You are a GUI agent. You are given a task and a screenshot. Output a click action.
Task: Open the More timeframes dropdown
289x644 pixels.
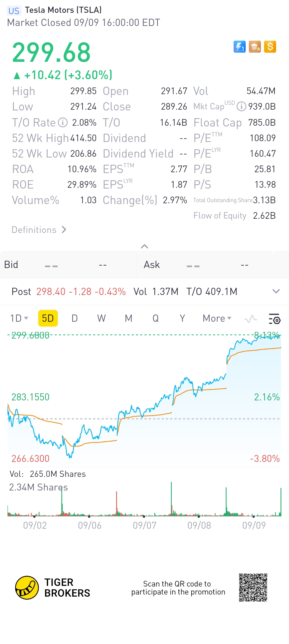[217, 318]
